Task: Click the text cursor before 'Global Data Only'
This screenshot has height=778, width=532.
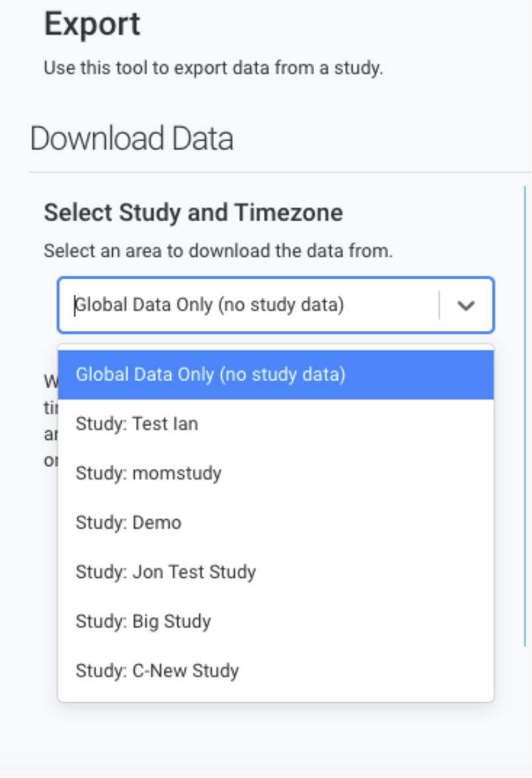Action: (x=75, y=306)
